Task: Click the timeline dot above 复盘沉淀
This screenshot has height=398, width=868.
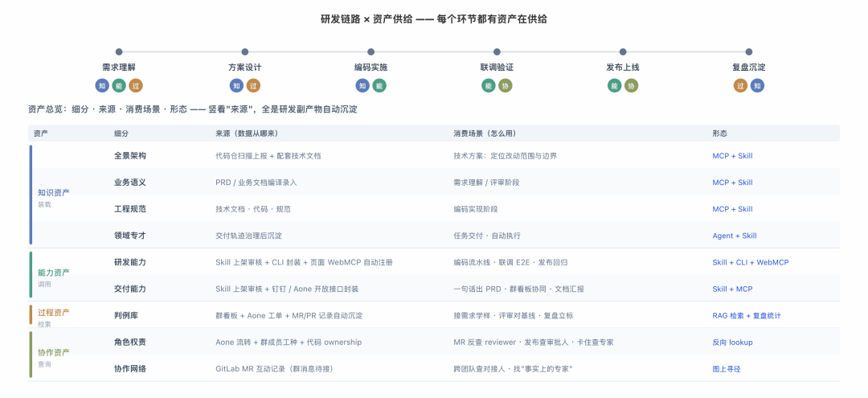Action: pyautogui.click(x=749, y=51)
